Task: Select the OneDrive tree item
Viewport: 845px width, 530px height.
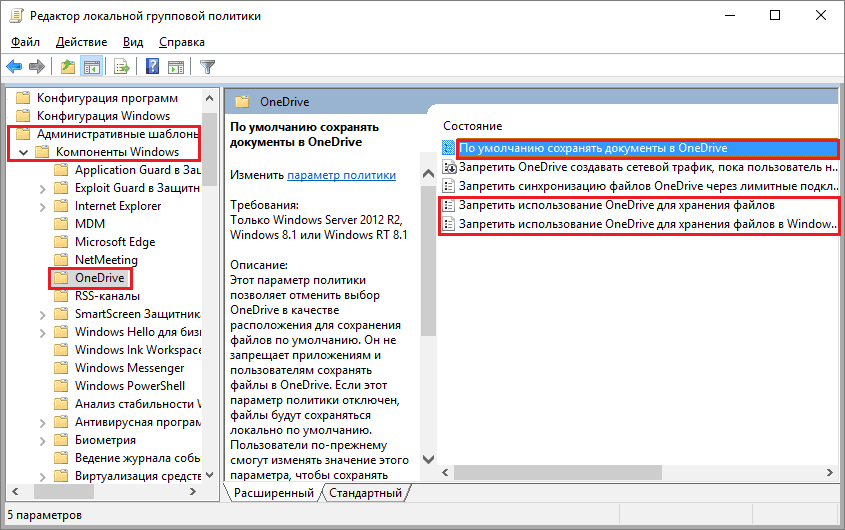Action: [100, 278]
